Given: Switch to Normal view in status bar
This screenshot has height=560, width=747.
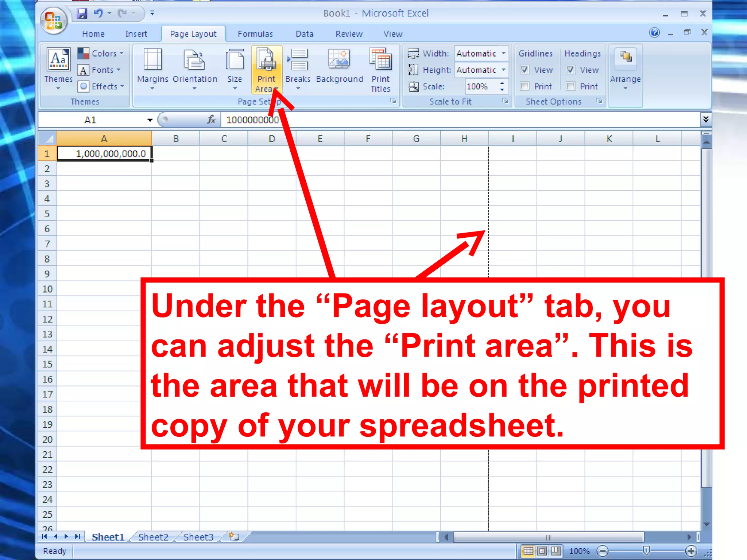Looking at the screenshot, I should (528, 551).
